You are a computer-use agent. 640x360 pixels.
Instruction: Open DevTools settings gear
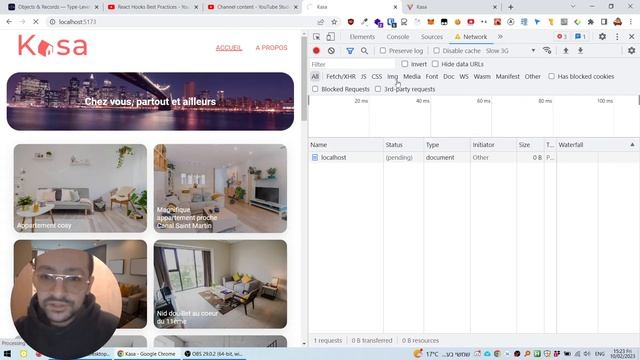coord(602,37)
